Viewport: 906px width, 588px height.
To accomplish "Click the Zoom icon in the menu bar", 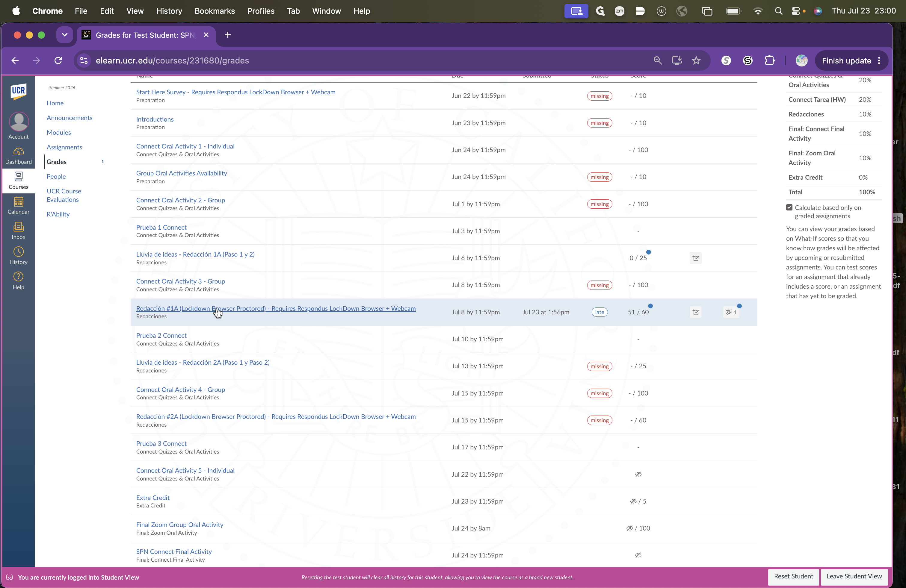I will click(619, 11).
